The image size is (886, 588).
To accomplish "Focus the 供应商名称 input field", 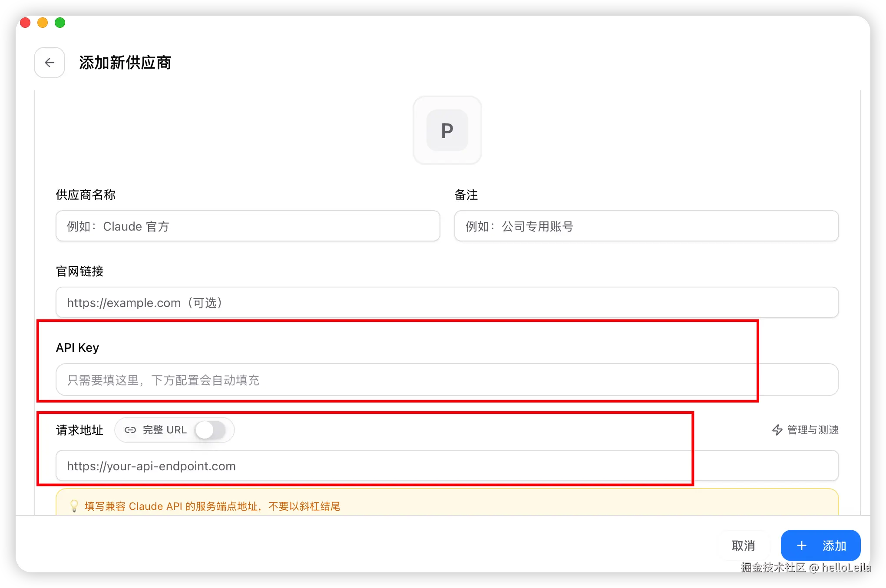I will point(248,226).
